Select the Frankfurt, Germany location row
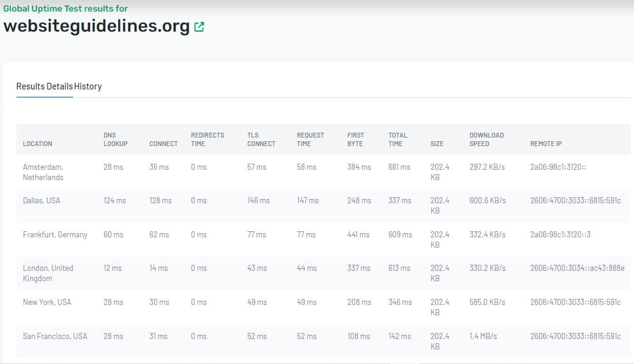This screenshot has height=364, width=634. pyautogui.click(x=55, y=234)
